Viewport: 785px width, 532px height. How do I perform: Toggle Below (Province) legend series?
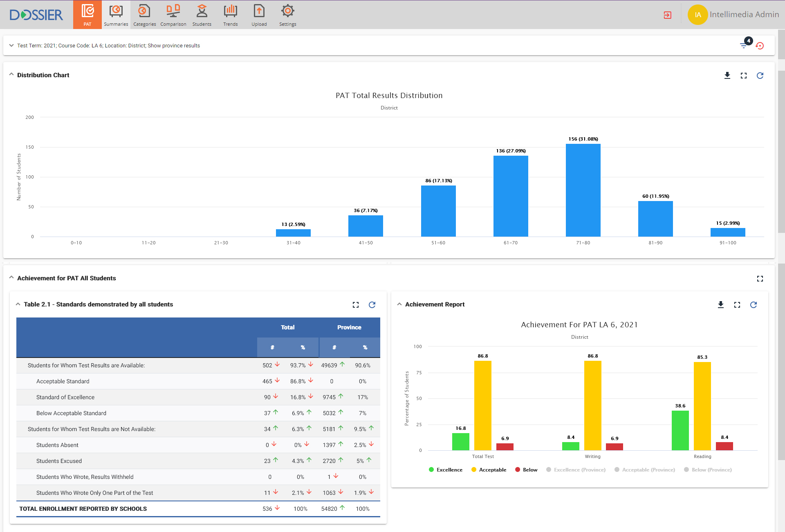707,470
